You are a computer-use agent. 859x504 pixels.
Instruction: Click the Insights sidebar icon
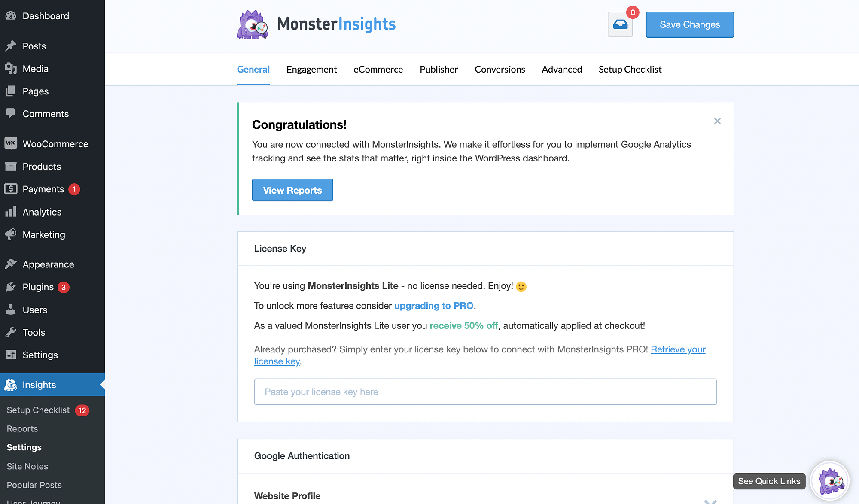(x=11, y=385)
